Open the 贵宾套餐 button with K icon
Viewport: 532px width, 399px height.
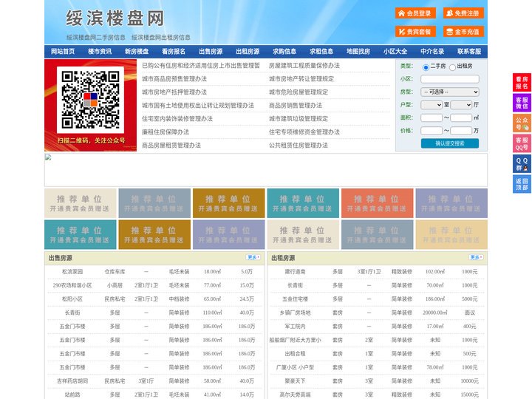coord(415,32)
